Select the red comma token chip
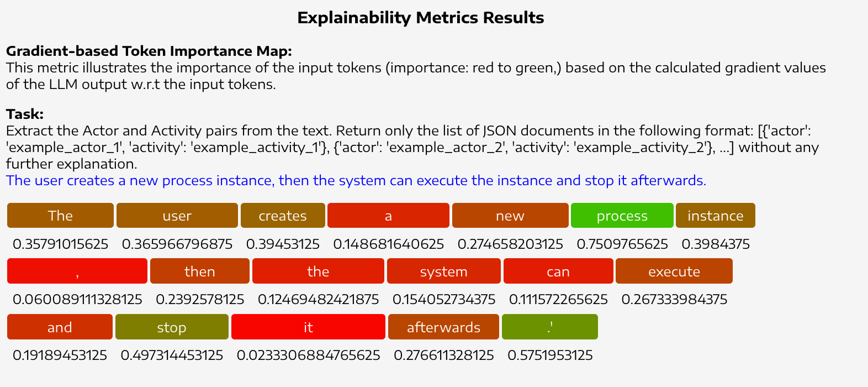The width and height of the screenshot is (868, 387). click(77, 271)
